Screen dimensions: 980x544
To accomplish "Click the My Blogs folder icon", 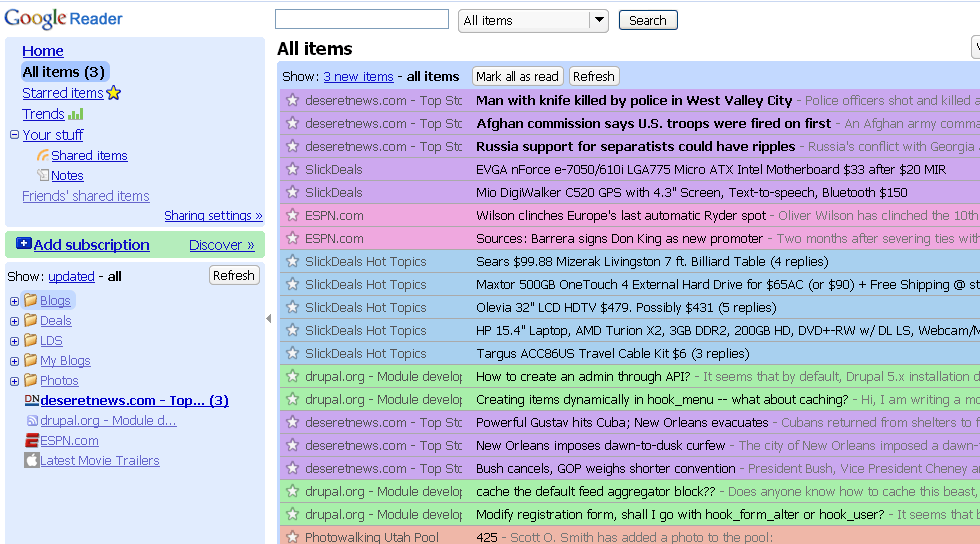I will [x=31, y=360].
